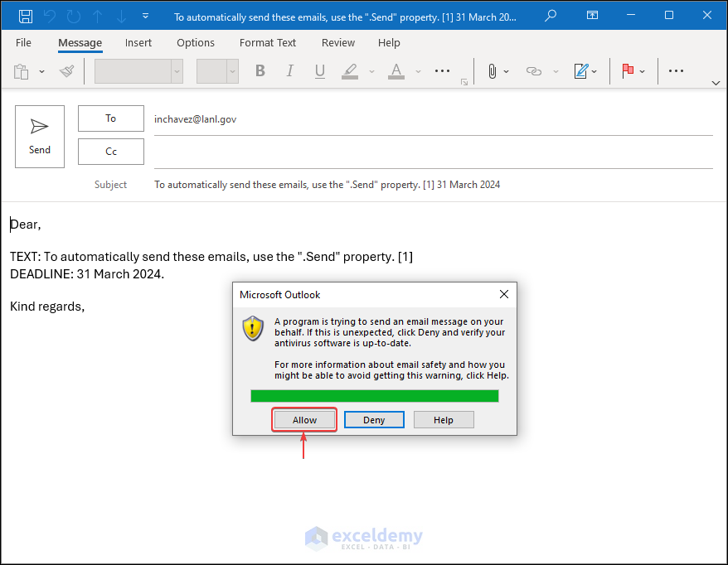Toggle Bold formatting

pyautogui.click(x=260, y=71)
